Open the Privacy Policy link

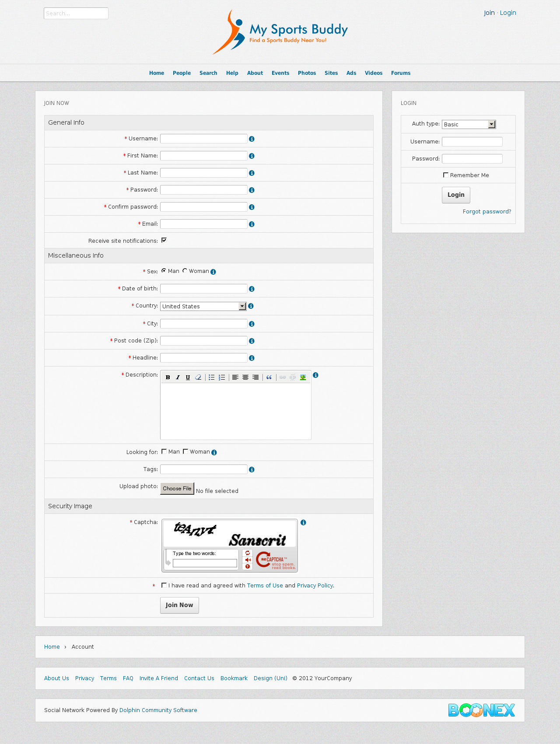(315, 586)
